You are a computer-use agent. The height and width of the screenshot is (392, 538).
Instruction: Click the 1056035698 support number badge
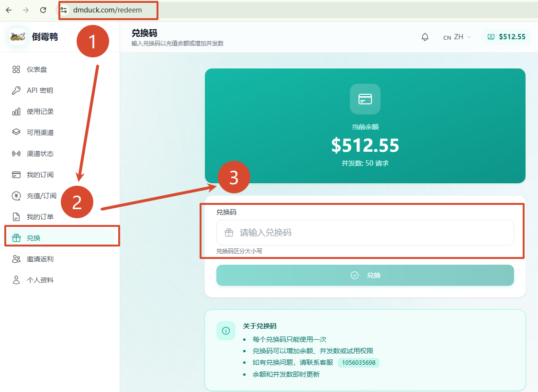[x=359, y=362]
